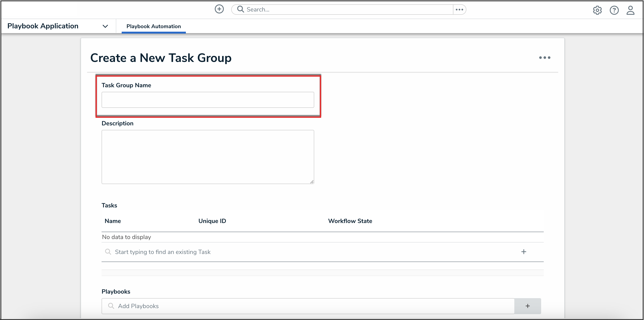The image size is (644, 320).
Task: Open the form's three-dot more options menu
Action: pos(545,58)
